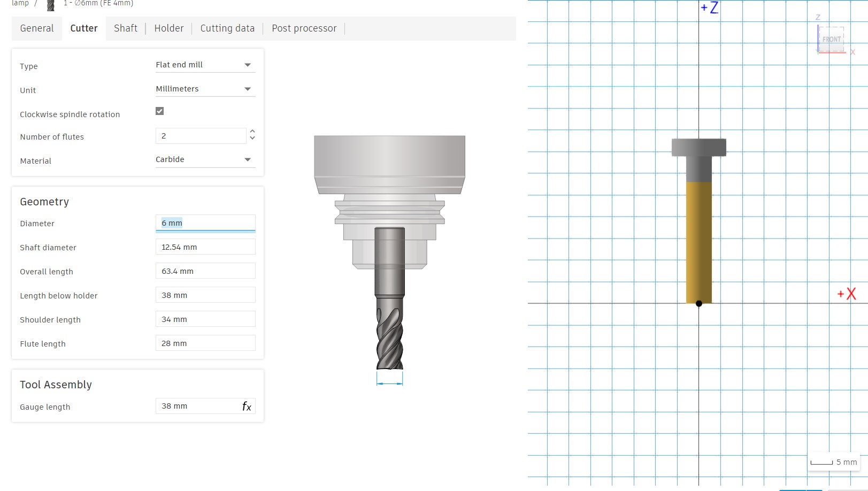Screen dimensions: 868x491
Task: Open the fx expression button for Gauge length
Action: pyautogui.click(x=247, y=406)
